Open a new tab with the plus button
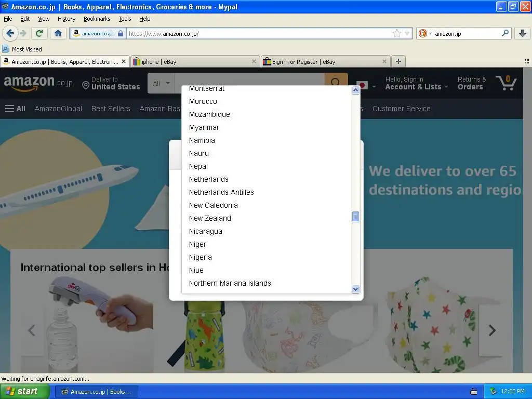 398,61
